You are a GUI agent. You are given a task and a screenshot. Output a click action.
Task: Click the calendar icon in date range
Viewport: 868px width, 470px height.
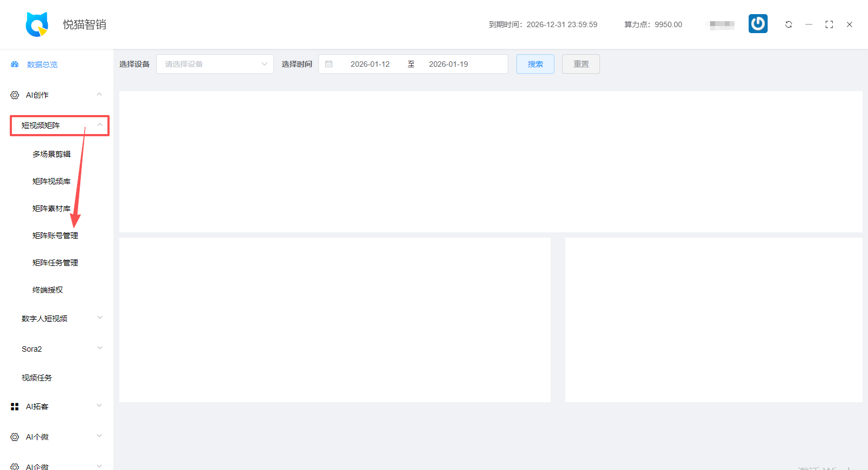coord(329,64)
